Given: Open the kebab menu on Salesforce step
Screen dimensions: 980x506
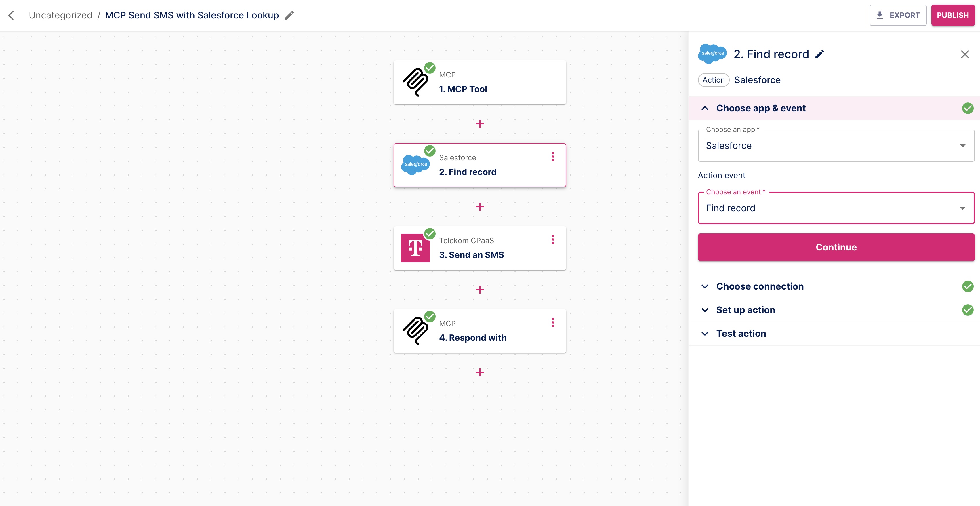Looking at the screenshot, I should coord(553,156).
